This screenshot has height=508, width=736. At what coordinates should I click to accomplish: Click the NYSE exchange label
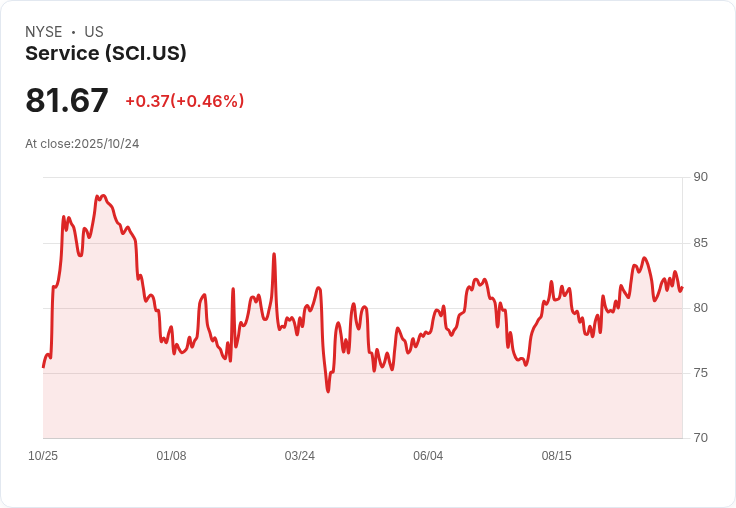coord(44,32)
